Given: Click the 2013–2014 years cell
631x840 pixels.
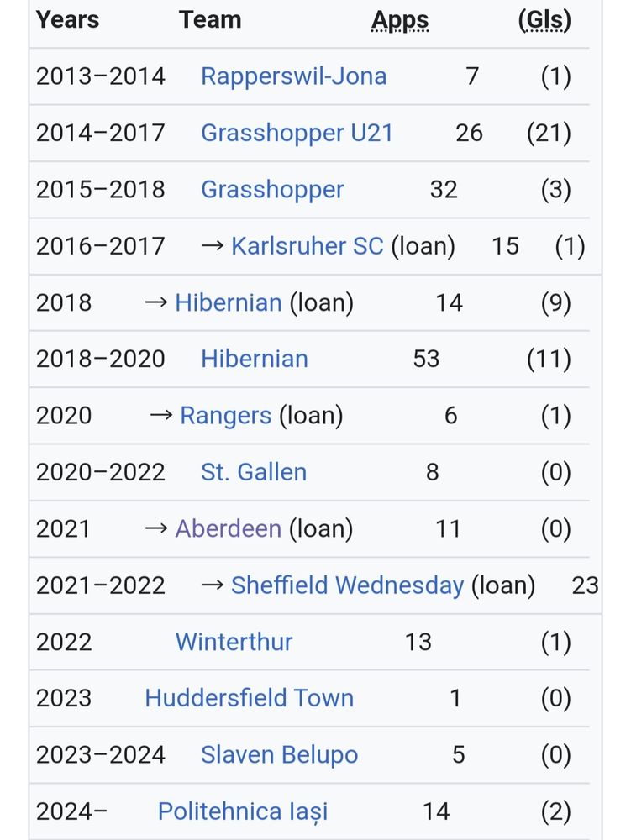Looking at the screenshot, I should 101,76.
